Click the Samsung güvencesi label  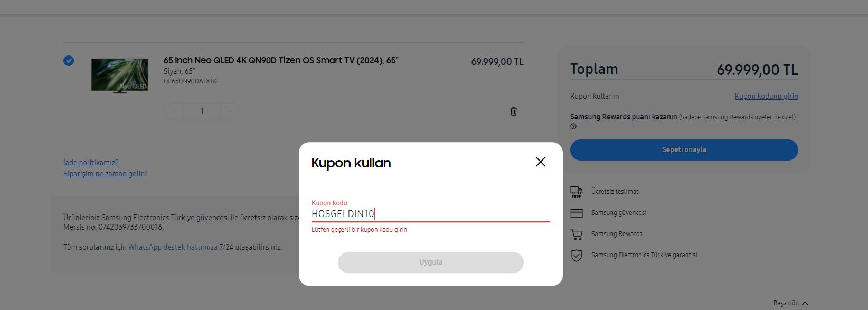(619, 213)
